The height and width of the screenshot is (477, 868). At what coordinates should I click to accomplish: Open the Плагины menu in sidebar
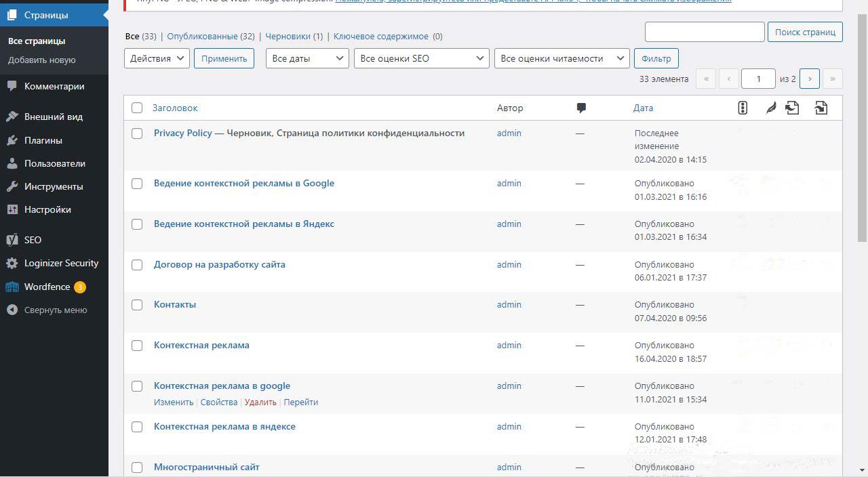pyautogui.click(x=43, y=140)
